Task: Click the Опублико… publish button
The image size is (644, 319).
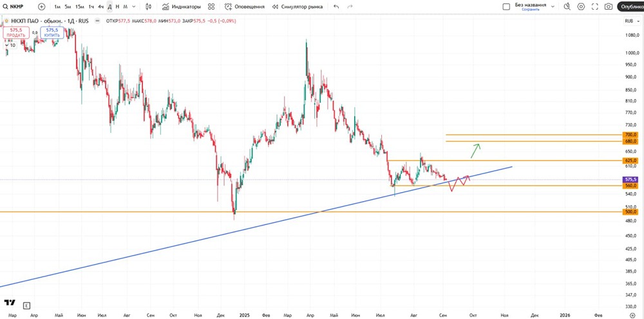Action: 632,6
